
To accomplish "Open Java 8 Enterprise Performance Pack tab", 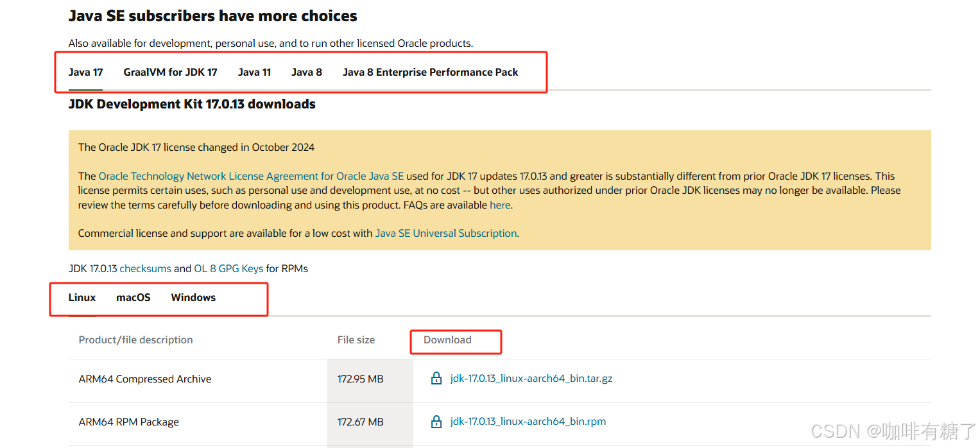I will 430,72.
